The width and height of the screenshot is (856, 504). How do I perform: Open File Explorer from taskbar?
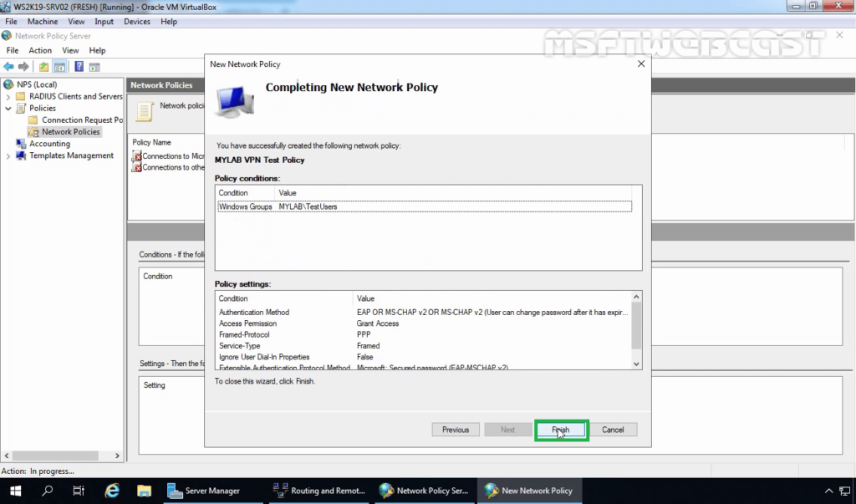[144, 491]
